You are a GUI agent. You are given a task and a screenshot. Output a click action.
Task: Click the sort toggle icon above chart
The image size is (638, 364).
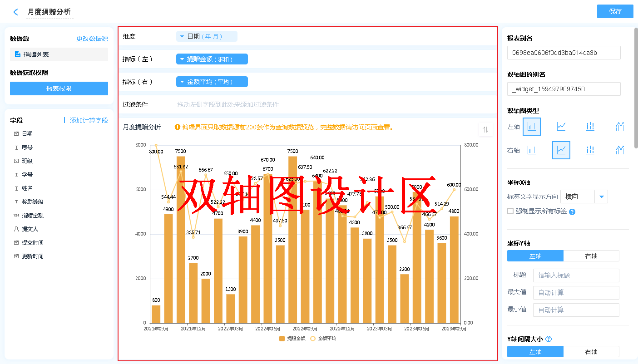click(x=485, y=129)
